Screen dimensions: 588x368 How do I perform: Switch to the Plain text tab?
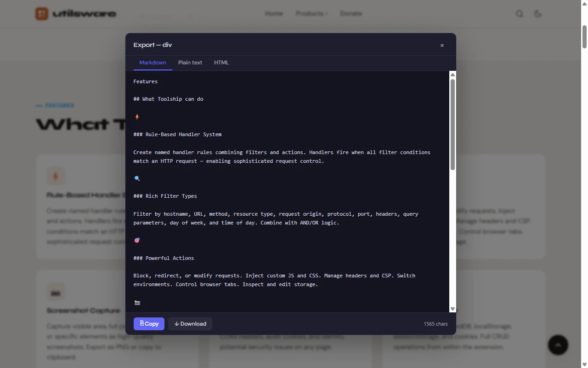click(x=190, y=63)
